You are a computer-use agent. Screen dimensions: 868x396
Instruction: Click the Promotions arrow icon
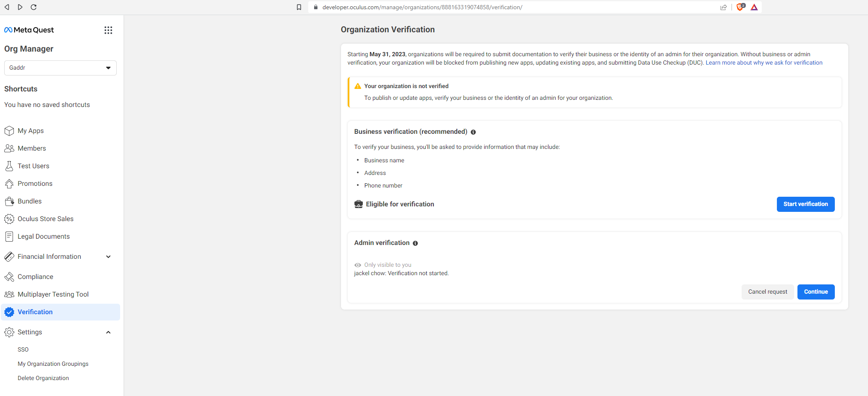[9, 184]
